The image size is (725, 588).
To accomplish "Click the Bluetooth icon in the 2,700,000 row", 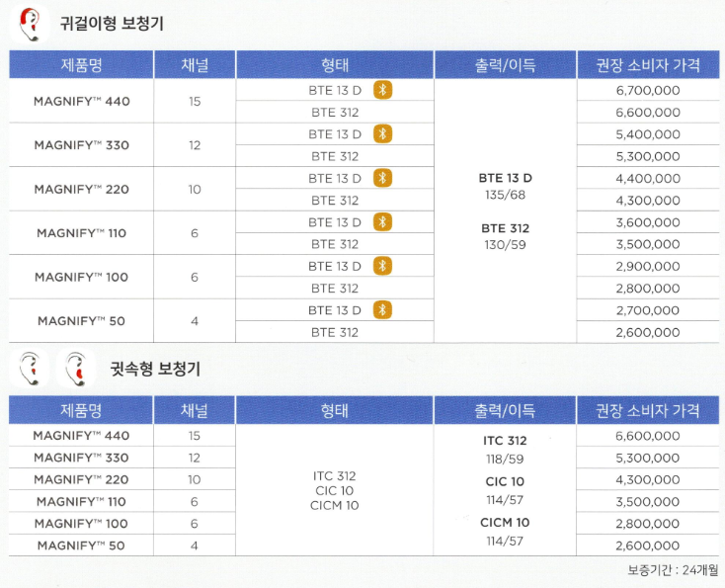I will click(383, 310).
